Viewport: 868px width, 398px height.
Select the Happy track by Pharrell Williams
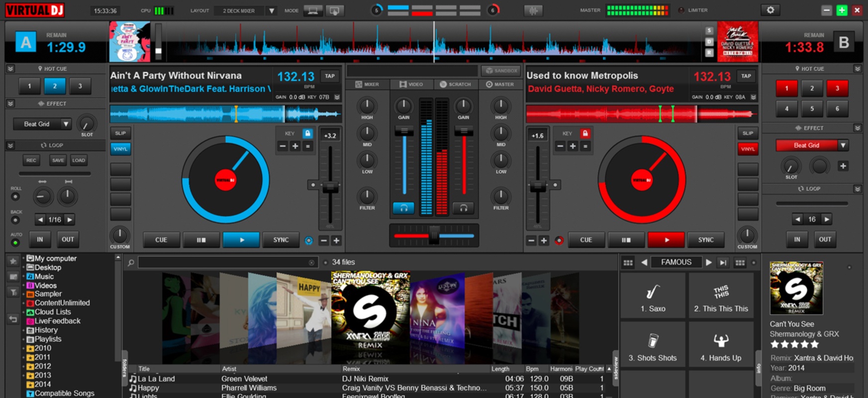(148, 388)
